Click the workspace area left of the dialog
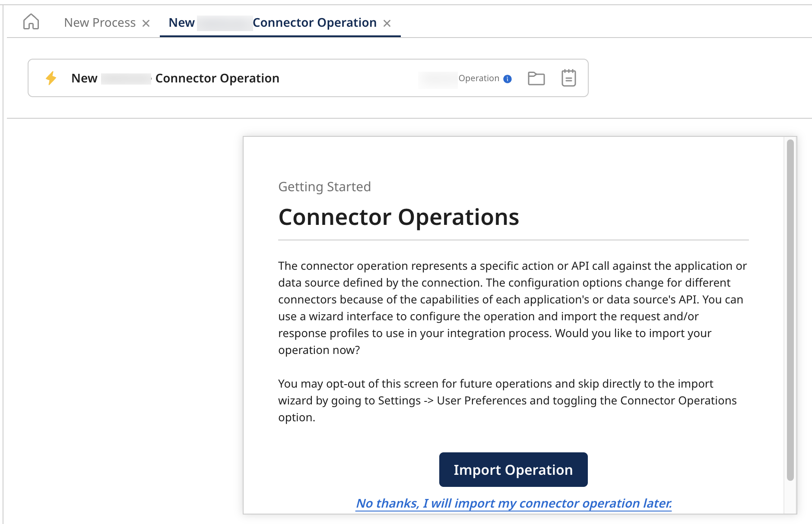This screenshot has height=524, width=812. [x=121, y=302]
